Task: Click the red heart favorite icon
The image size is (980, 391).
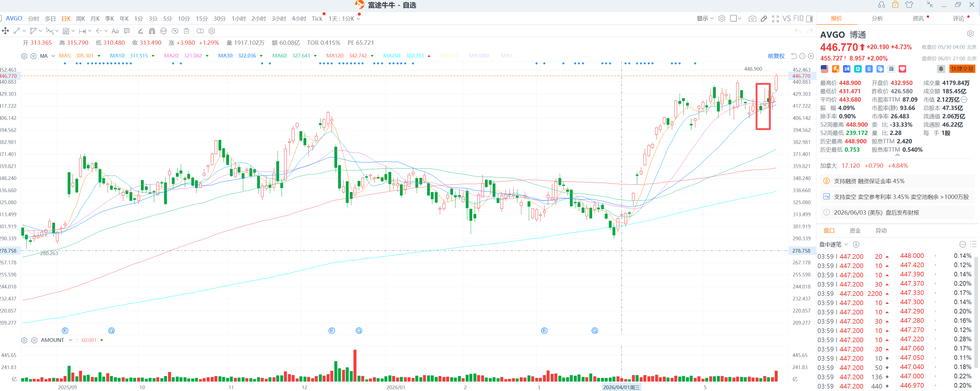Action: pos(902,69)
